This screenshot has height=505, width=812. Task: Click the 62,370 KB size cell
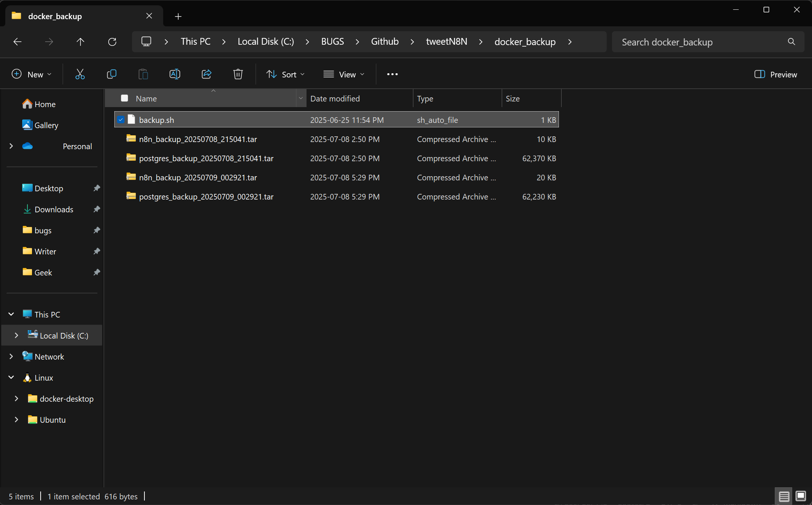coord(539,158)
